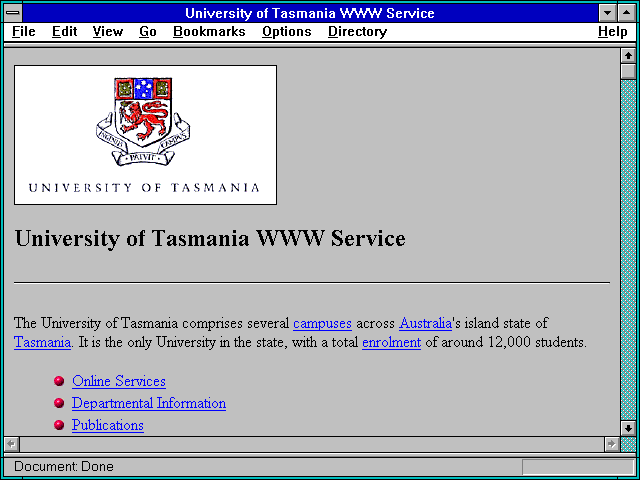Follow the enrolment link
This screenshot has height=480, width=640.
point(391,342)
